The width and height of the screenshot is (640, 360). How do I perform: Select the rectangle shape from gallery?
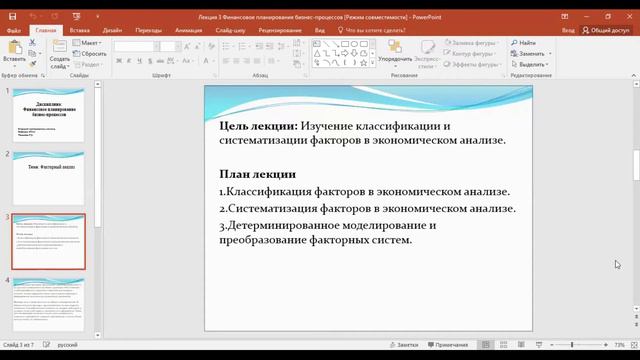click(x=345, y=44)
